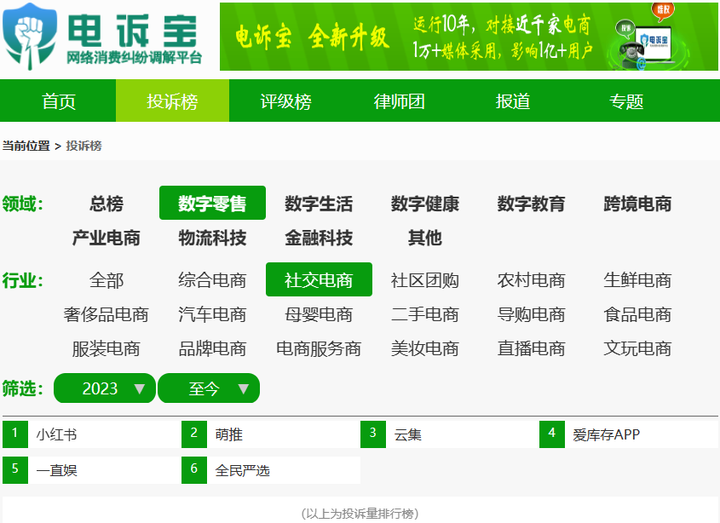Select the 投诉榜 nav tab
720x523 pixels.
[172, 101]
